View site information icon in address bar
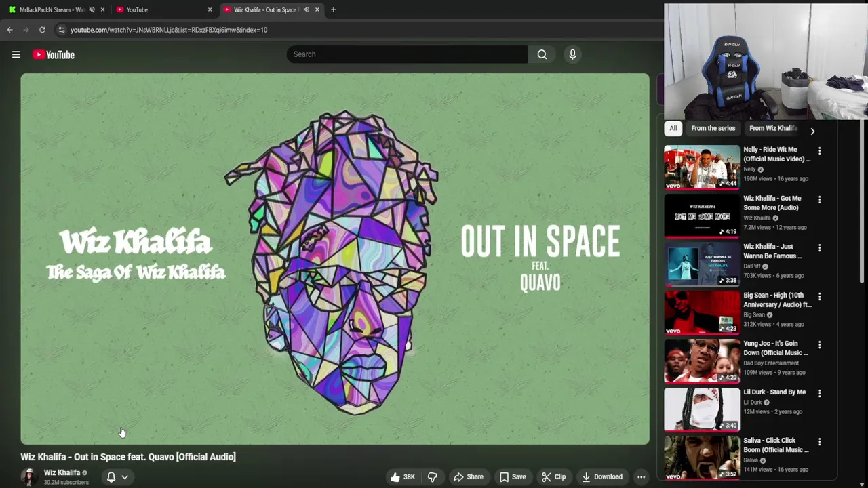868x488 pixels. (61, 30)
